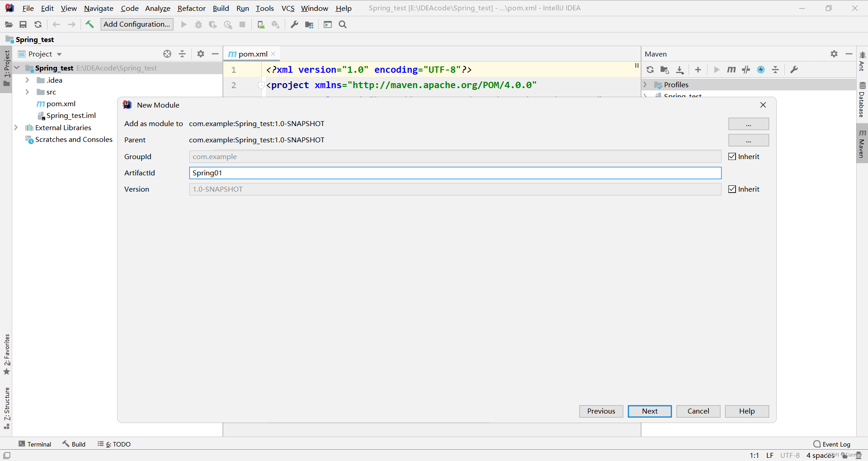Expand Profiles node in Maven panel
This screenshot has width=868, height=461.
click(646, 85)
